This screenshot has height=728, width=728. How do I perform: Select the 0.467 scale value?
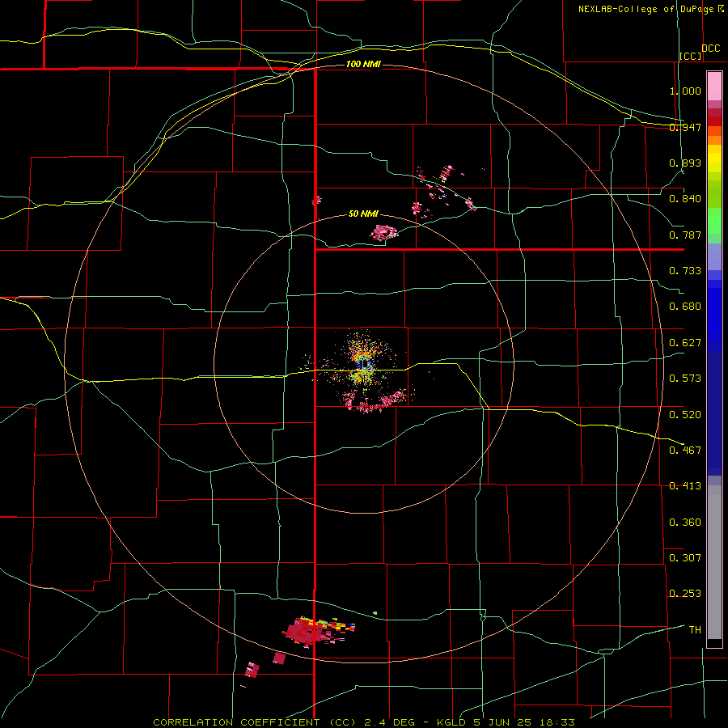685,451
